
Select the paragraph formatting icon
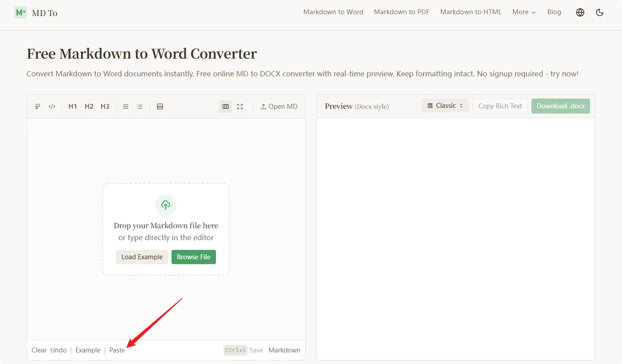37,106
